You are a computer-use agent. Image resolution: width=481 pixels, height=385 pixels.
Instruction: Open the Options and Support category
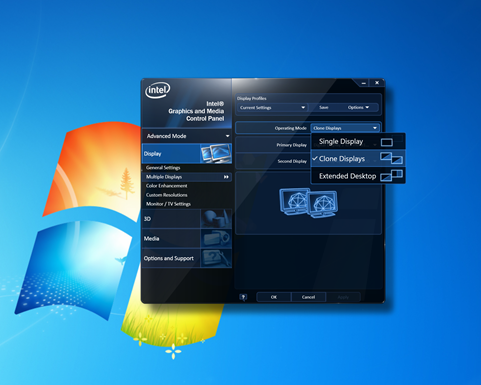tap(187, 258)
